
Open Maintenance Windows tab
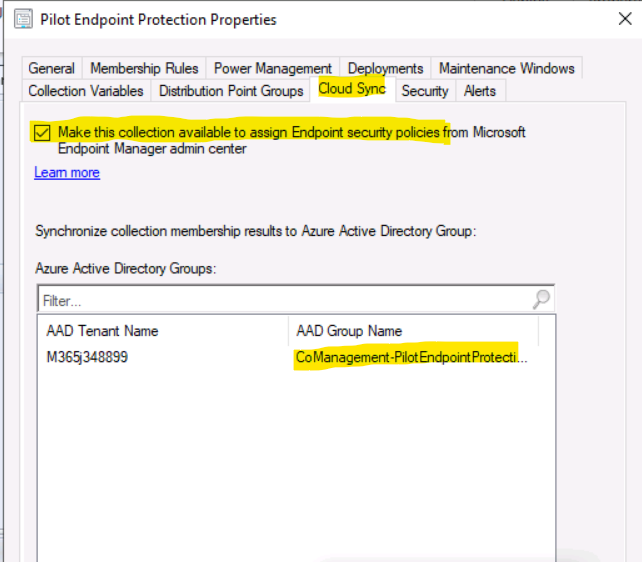tap(506, 68)
